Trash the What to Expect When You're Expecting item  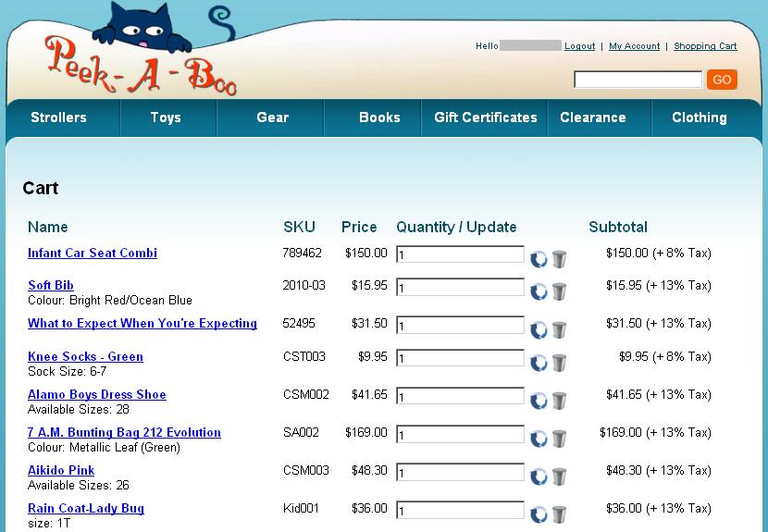pos(560,329)
